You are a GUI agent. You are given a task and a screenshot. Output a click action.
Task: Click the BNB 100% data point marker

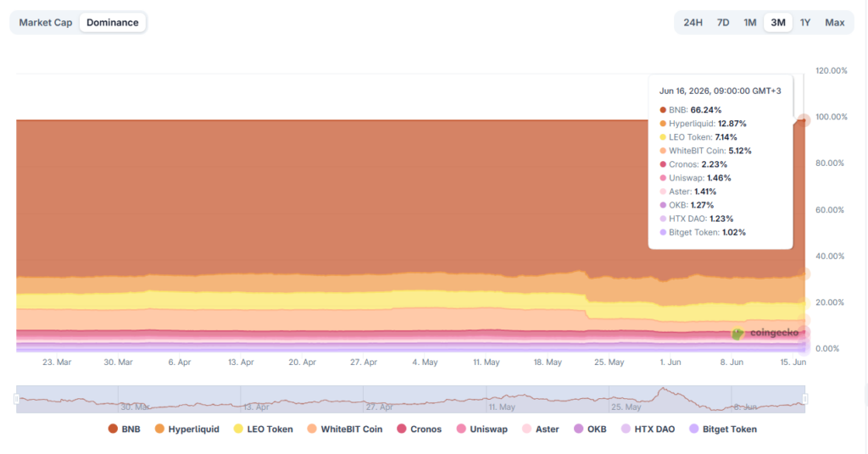[x=804, y=120]
